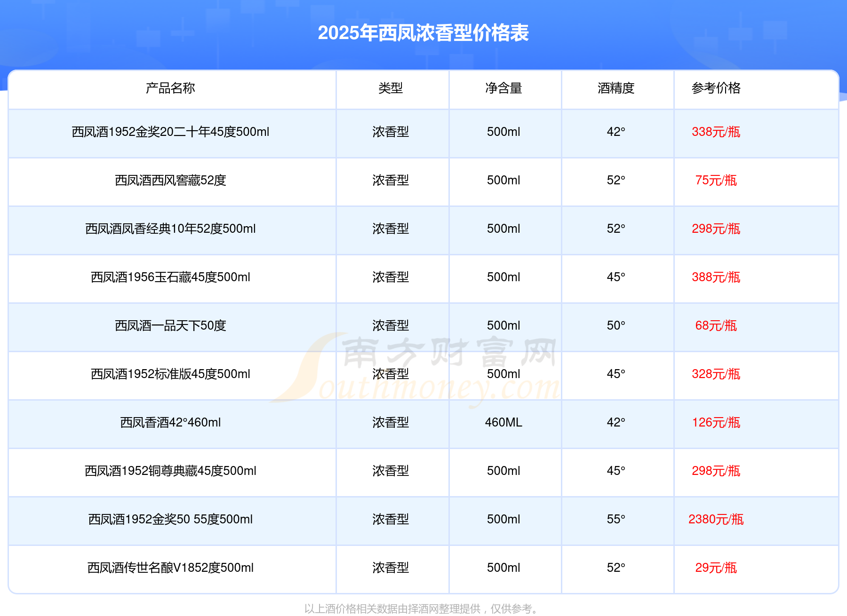847x616 pixels.
Task: Click 42° in the 1952金奖20 row
Action: click(x=616, y=132)
